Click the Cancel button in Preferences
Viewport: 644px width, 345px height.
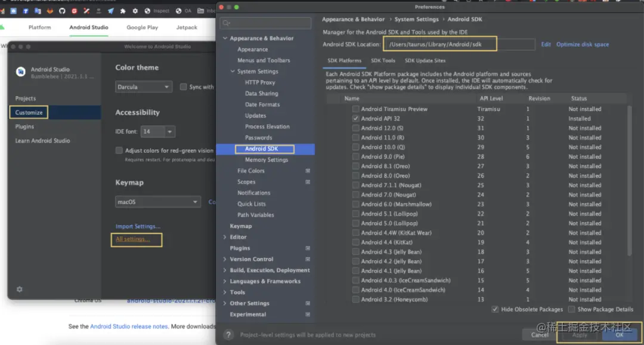[540, 335]
